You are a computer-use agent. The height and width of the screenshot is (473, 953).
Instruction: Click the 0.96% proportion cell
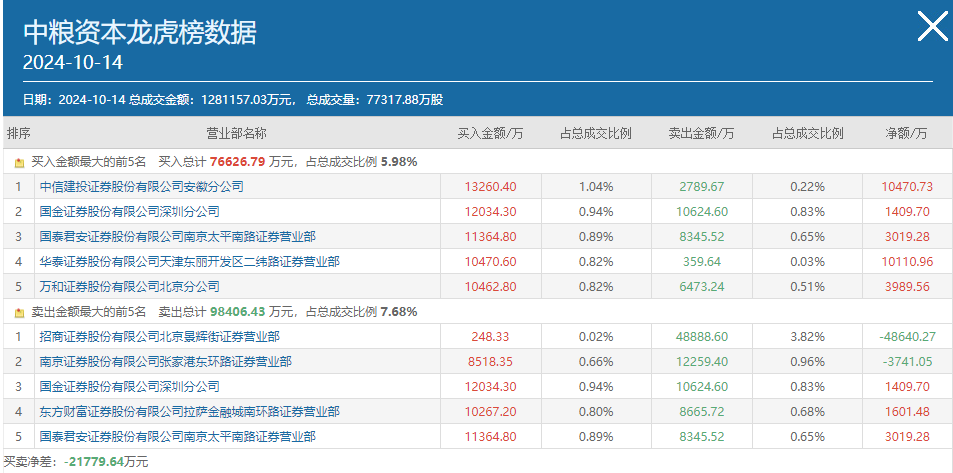coord(807,362)
